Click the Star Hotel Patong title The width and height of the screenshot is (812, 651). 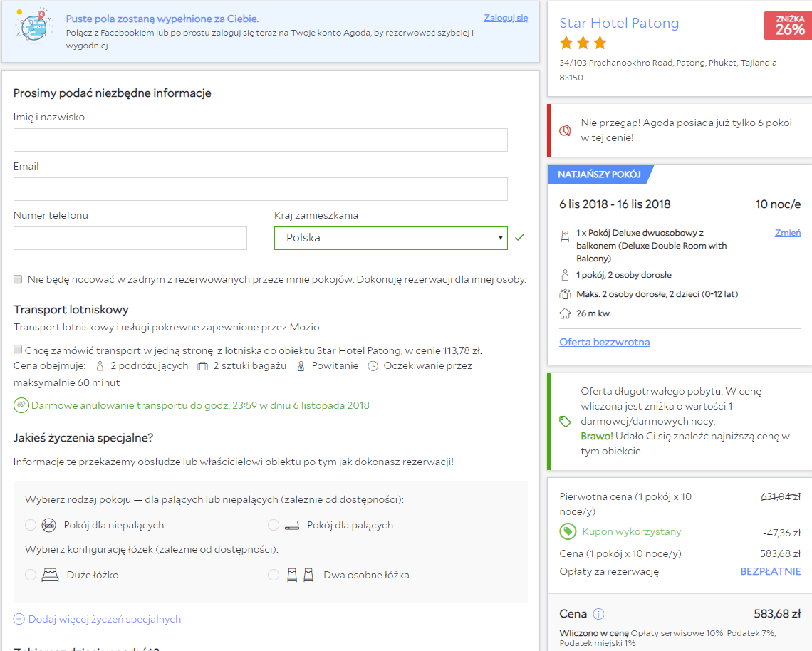[619, 24]
